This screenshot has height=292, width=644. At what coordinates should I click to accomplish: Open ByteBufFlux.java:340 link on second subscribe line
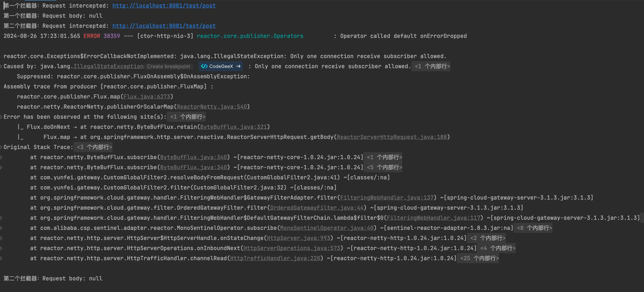tap(193, 167)
